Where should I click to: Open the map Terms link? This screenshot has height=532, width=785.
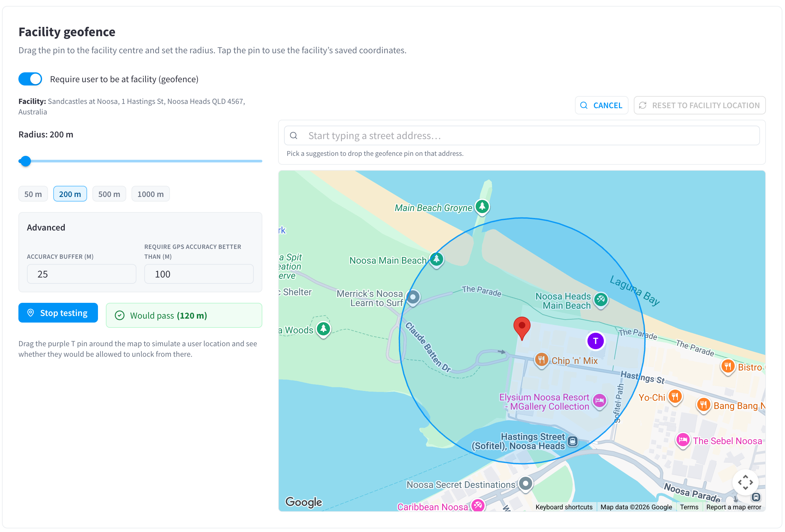(x=689, y=507)
